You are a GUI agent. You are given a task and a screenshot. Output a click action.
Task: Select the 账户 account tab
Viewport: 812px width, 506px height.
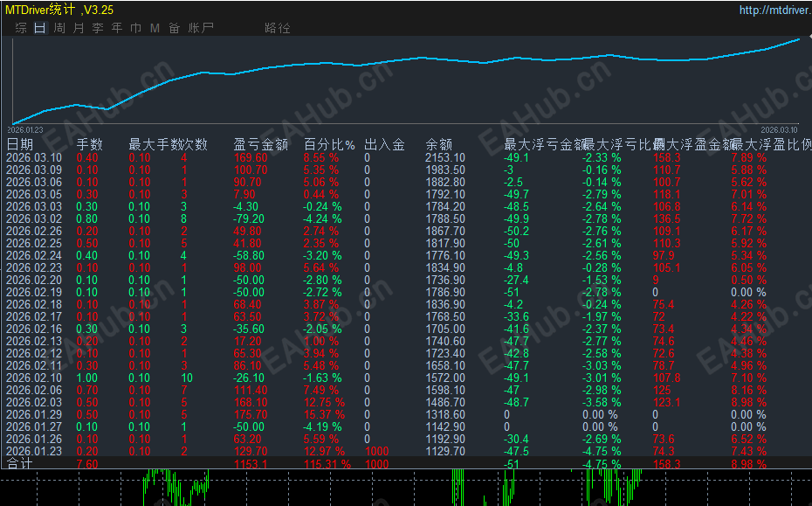point(201,28)
